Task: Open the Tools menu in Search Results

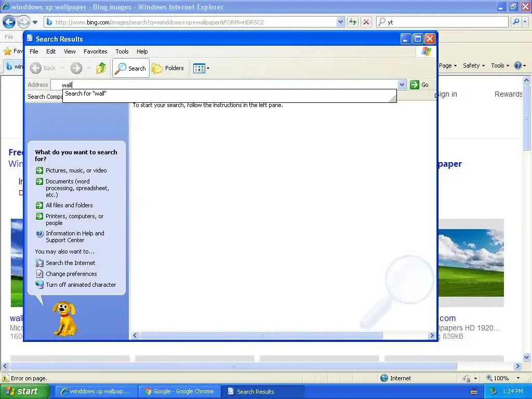Action: [x=122, y=51]
